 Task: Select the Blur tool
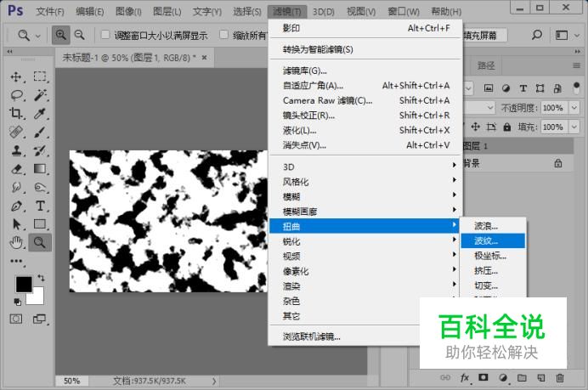(x=16, y=187)
